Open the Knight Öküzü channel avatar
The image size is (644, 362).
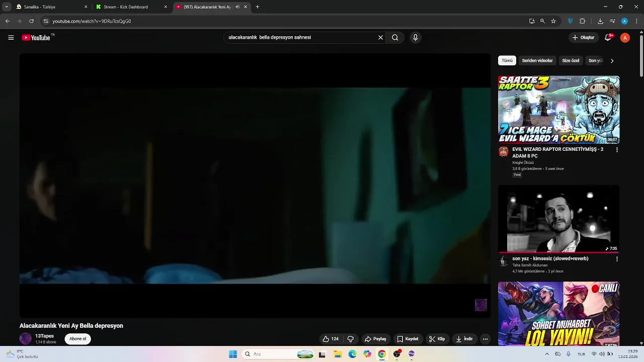[503, 151]
